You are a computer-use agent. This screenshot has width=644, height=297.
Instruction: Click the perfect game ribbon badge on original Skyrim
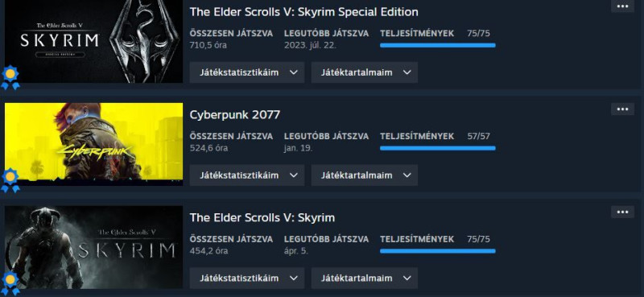pyautogui.click(x=10, y=283)
